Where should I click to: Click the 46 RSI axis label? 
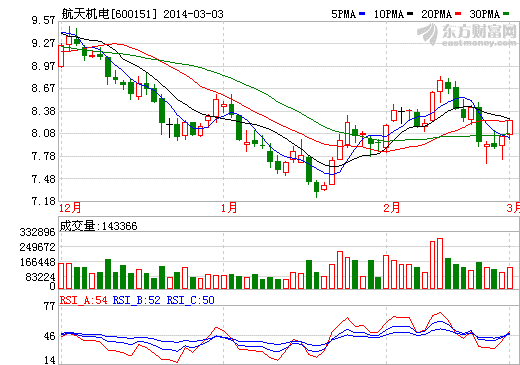click(49, 336)
